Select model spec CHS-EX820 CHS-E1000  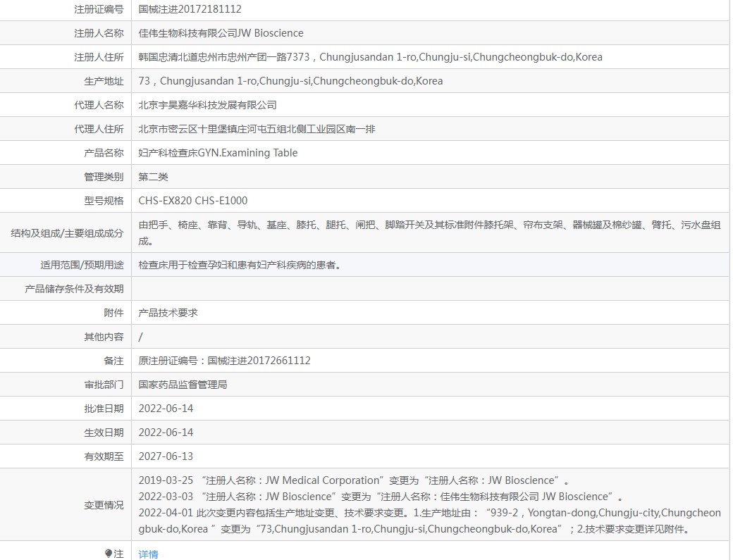192,201
